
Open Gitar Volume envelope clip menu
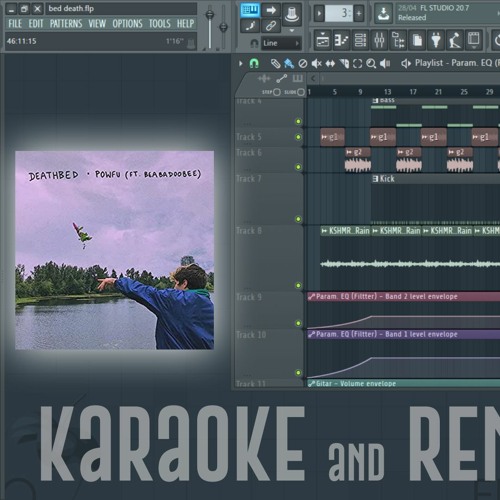tap(312, 384)
